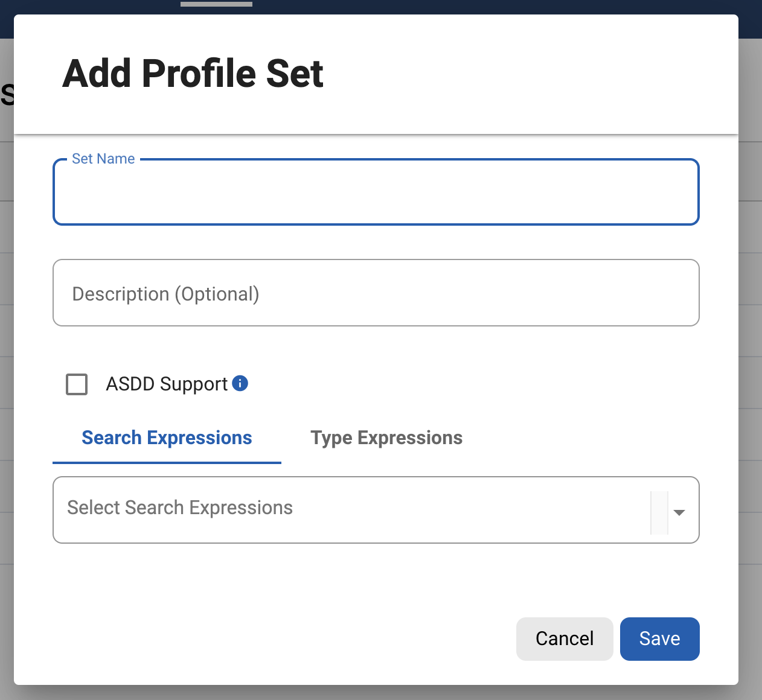Click the partially hidden page heading behind dialog
The image size is (762, 700).
[7, 95]
